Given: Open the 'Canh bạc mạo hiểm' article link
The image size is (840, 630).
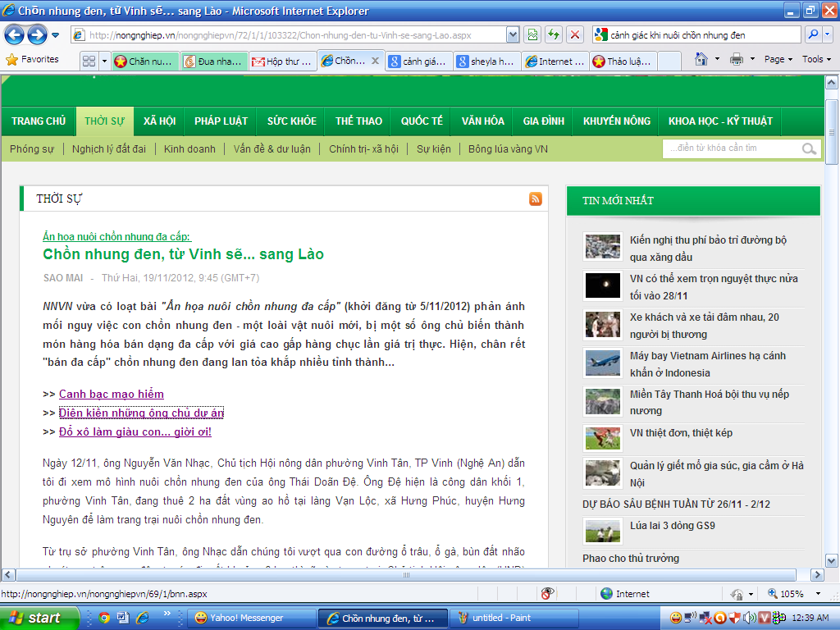Looking at the screenshot, I should coord(111,394).
